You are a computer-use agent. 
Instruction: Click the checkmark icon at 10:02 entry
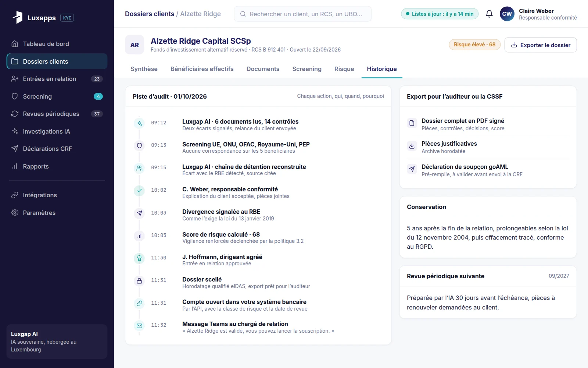pyautogui.click(x=139, y=191)
